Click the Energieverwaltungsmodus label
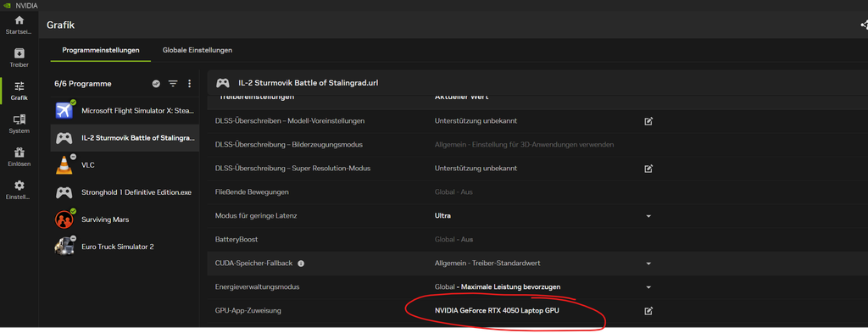Screen dimensions: 868x333 (257, 287)
